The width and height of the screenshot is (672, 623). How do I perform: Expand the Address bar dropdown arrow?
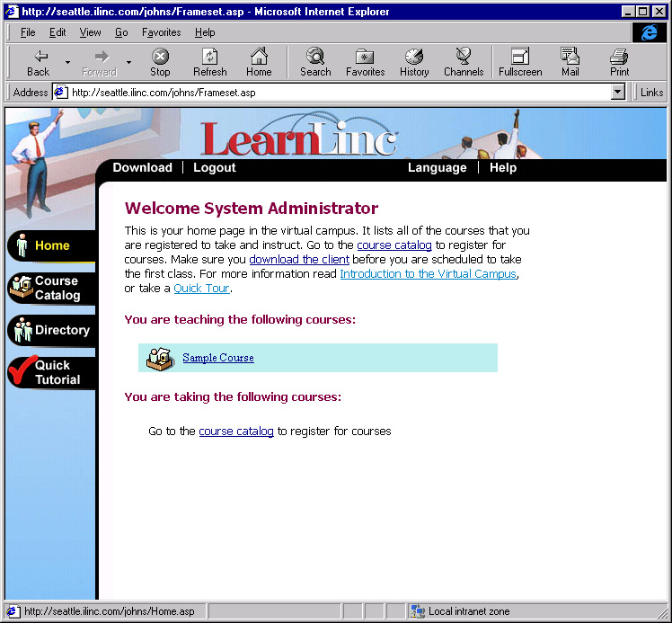(617, 93)
